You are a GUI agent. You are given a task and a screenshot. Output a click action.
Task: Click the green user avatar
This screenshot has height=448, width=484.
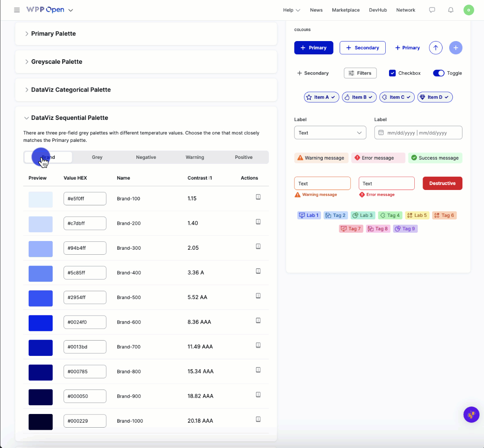point(469,10)
